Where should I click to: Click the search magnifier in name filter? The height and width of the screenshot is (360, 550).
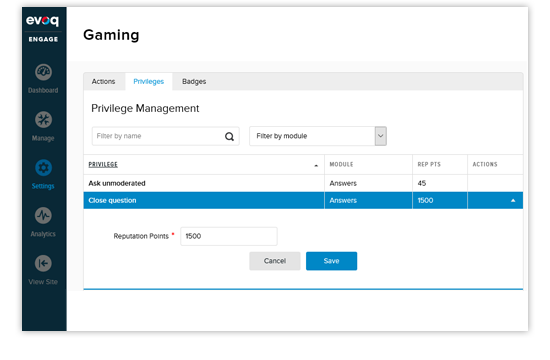[229, 136]
